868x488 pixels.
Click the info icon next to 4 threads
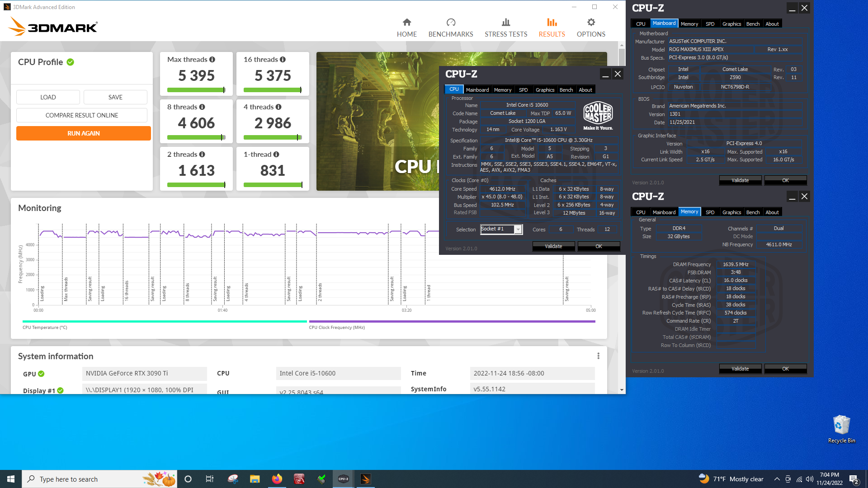278,107
